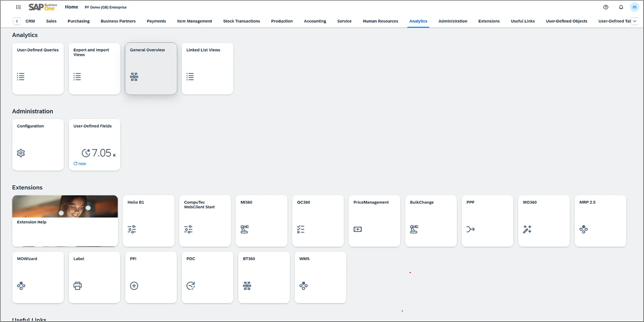
Task: Click the Hello B1 sliders icon
Action: tap(132, 229)
